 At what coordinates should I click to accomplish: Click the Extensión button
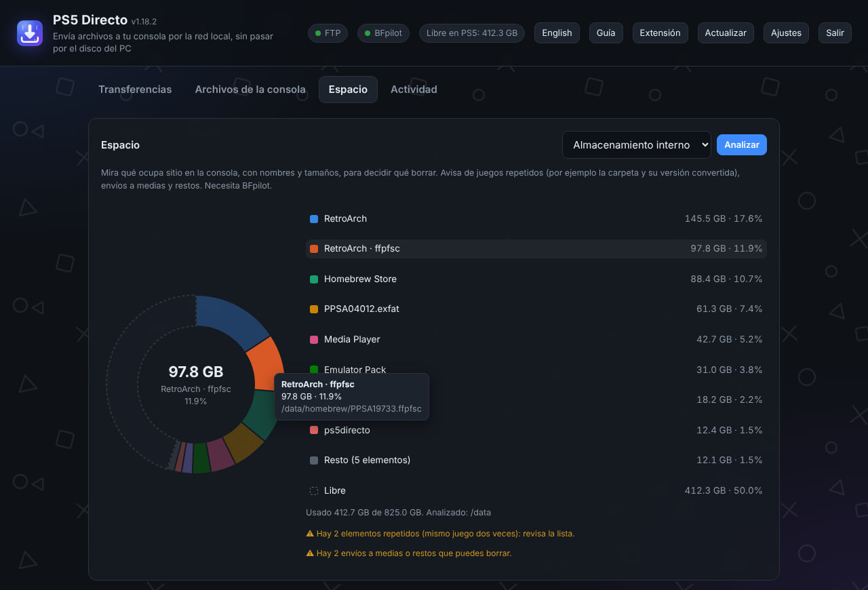660,33
